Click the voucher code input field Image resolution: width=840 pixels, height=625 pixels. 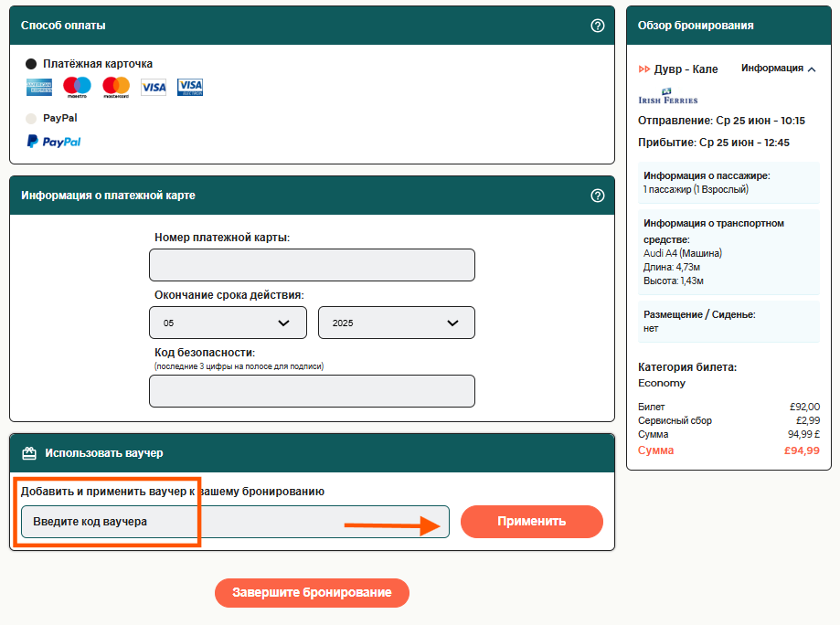coord(235,522)
